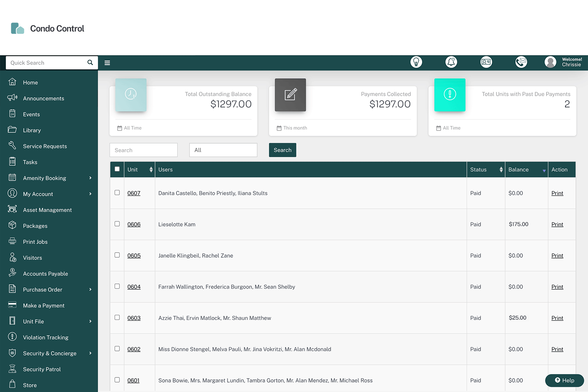Toggle the hamburger menu icon

tap(107, 63)
